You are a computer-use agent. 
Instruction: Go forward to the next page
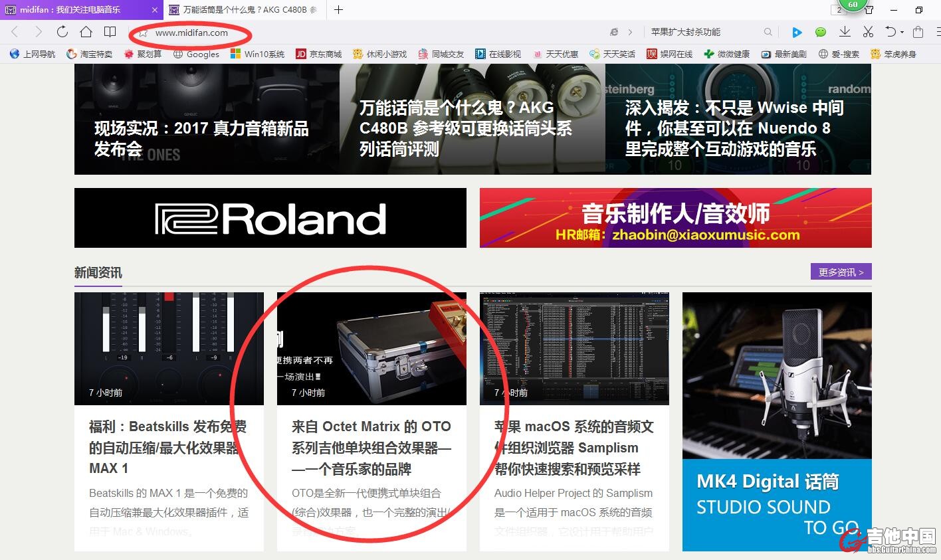38,32
